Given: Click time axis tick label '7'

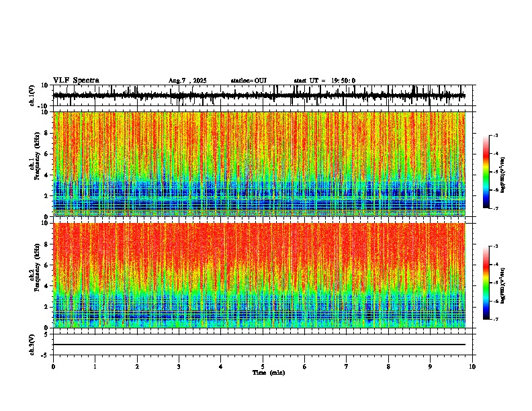Looking at the screenshot, I should click(347, 367).
